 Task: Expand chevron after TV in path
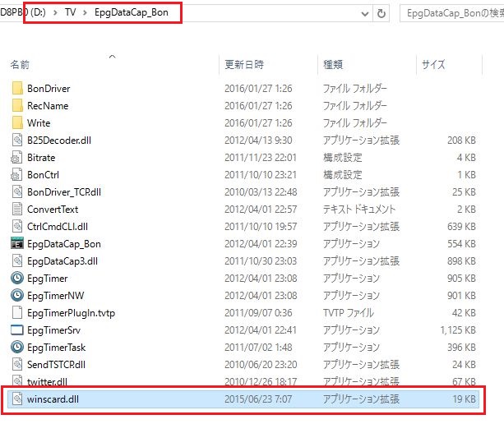(86, 13)
